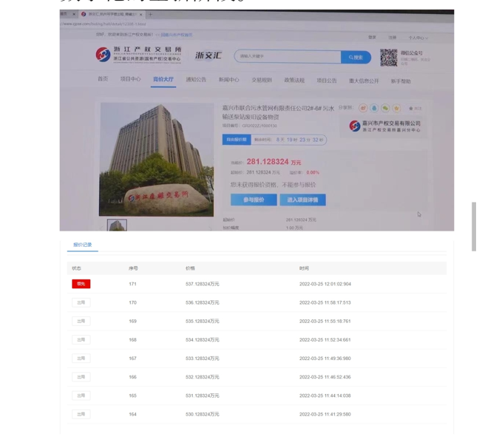502x448 pixels.
Task: Click the price 536.128324万元
Action: 203,302
